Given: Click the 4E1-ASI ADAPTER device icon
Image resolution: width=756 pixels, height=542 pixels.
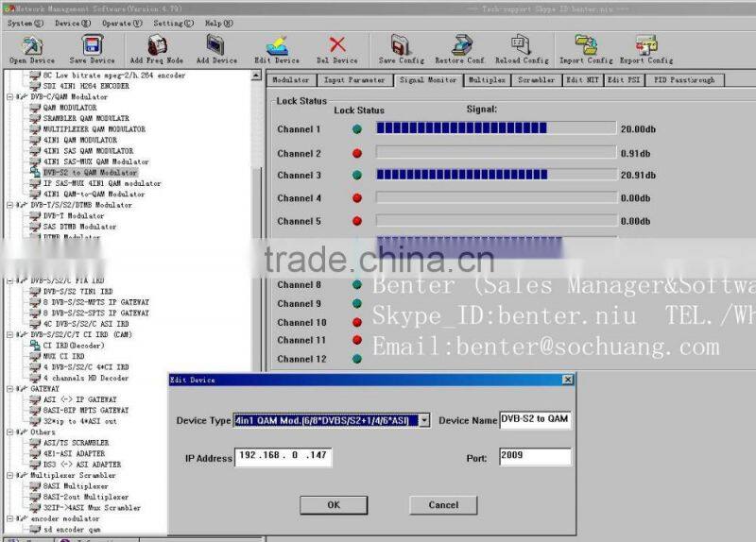Looking at the screenshot, I should click(35, 453).
